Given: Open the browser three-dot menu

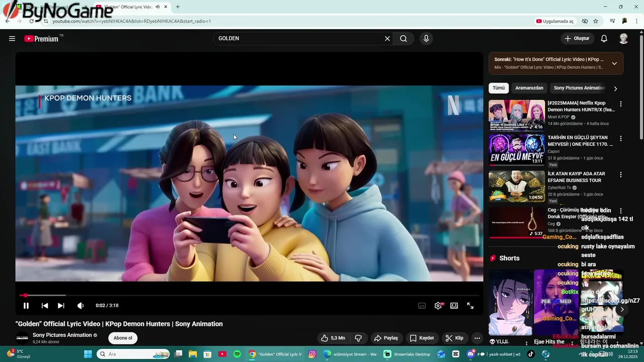Looking at the screenshot, I should (637, 21).
